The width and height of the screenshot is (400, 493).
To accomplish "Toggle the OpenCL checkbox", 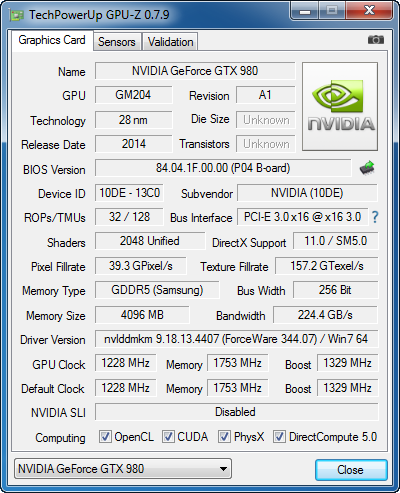I will (x=105, y=436).
